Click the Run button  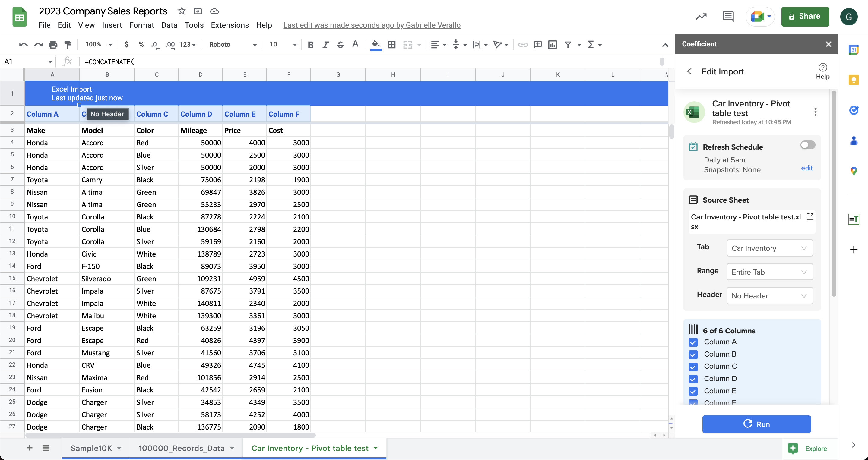point(756,424)
